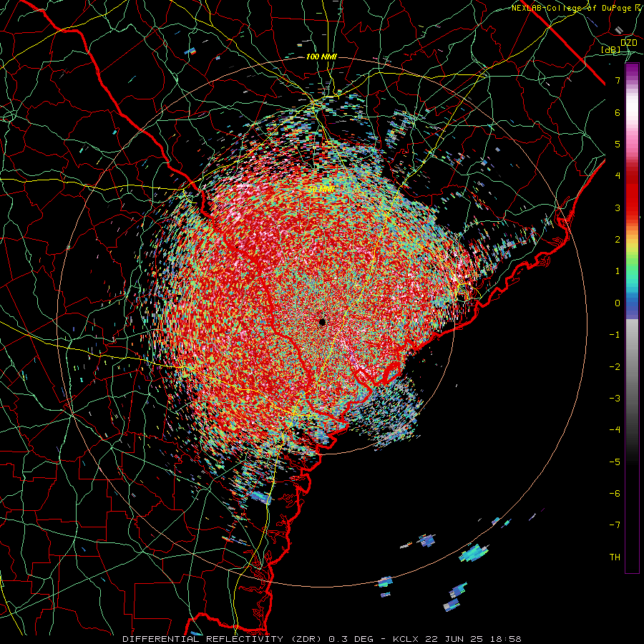Click the DZD product label above the scale

pyautogui.click(x=629, y=42)
